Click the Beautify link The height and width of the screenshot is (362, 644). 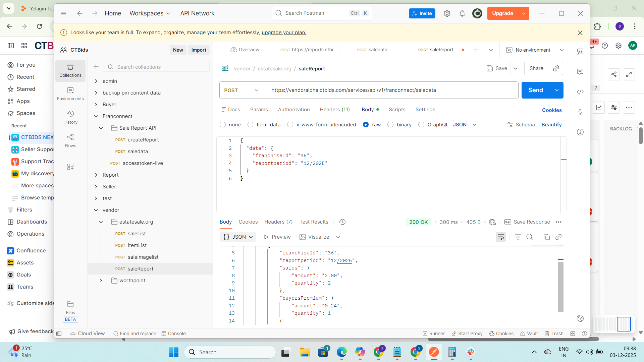coord(551,125)
